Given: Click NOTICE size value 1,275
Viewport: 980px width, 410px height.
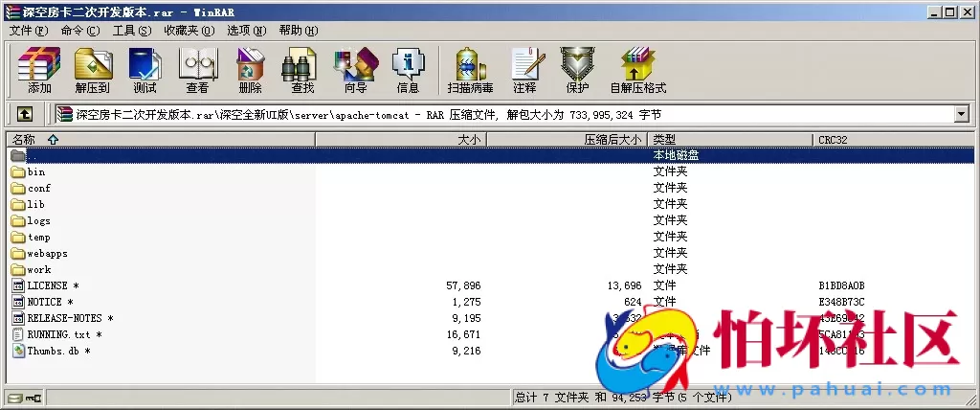Looking at the screenshot, I should 466,302.
